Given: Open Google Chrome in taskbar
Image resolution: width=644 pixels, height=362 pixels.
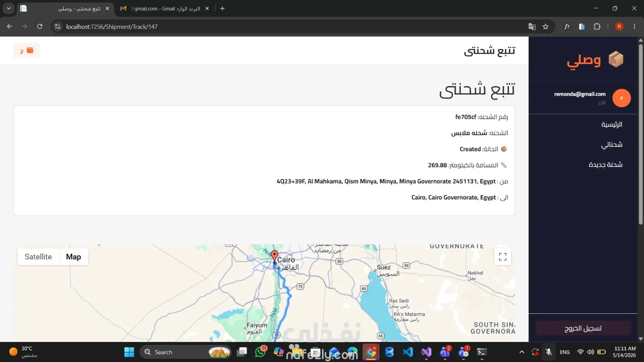Looking at the screenshot, I should click(371, 352).
